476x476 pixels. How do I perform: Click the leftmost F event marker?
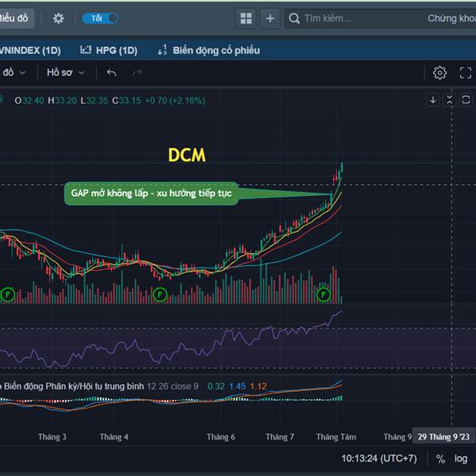coord(8,294)
